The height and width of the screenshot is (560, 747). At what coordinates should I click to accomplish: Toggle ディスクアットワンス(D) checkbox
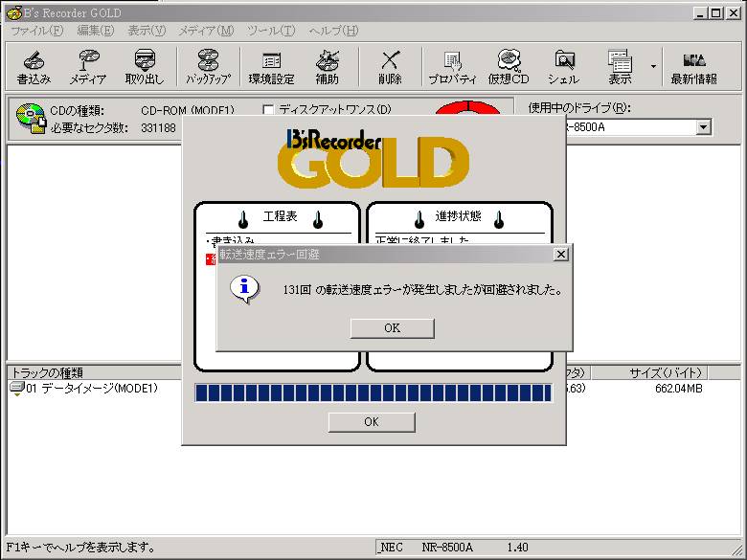(x=268, y=110)
